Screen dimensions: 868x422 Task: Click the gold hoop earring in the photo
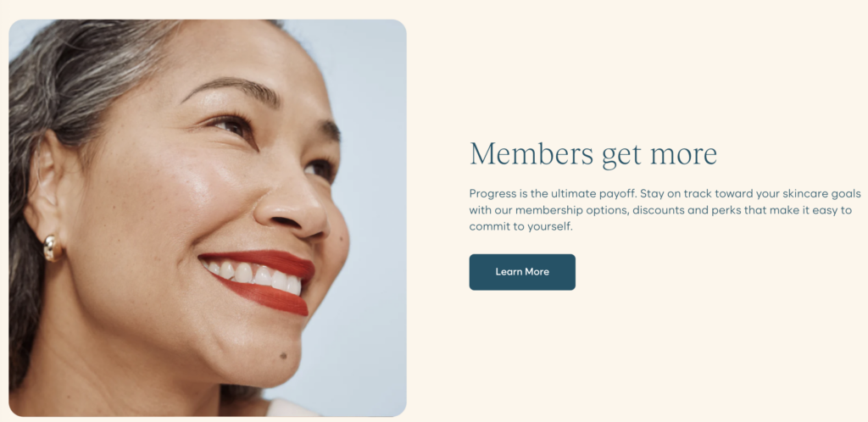[53, 248]
